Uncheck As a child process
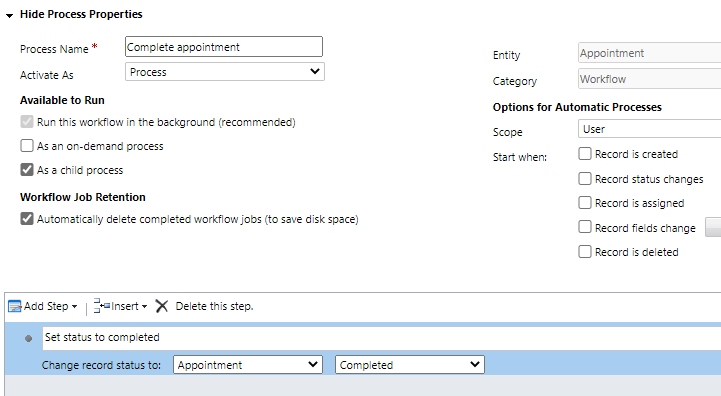This screenshot has width=721, height=396. (27, 170)
